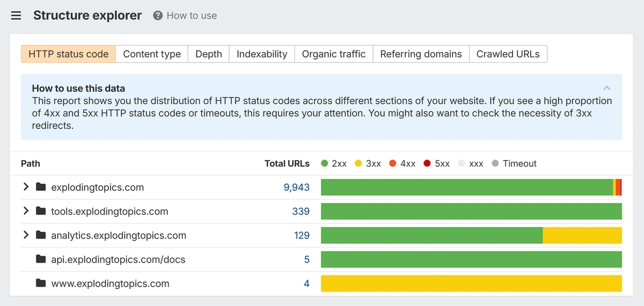Select the analytics.explodingtopics.com path text
The width and height of the screenshot is (644, 306).
(x=119, y=235)
